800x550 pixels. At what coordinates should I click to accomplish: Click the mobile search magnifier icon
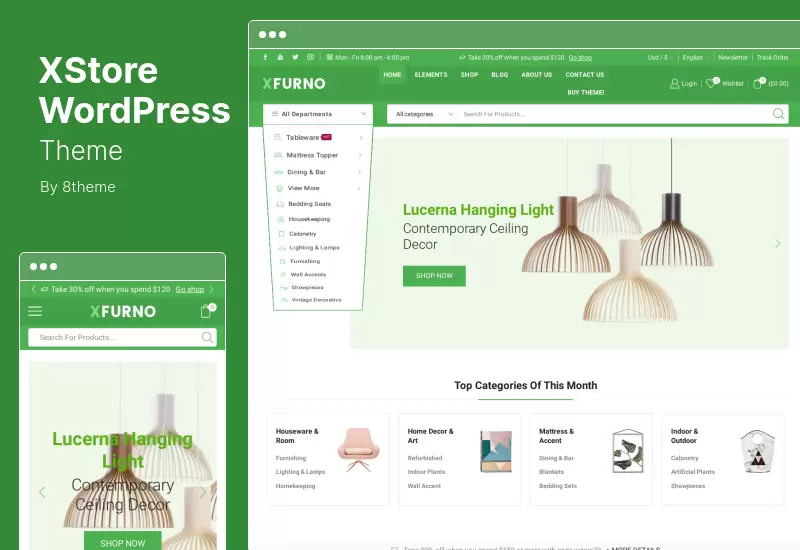coord(207,337)
